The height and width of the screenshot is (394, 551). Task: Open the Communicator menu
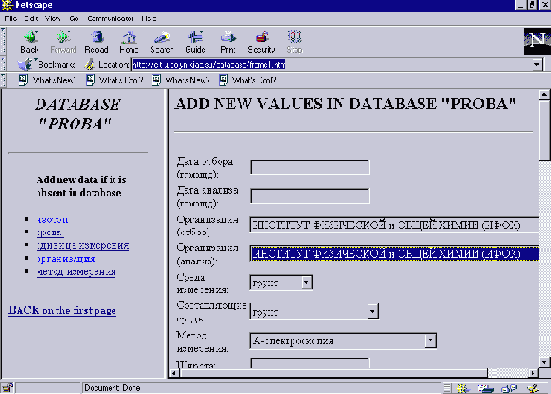pyautogui.click(x=110, y=19)
